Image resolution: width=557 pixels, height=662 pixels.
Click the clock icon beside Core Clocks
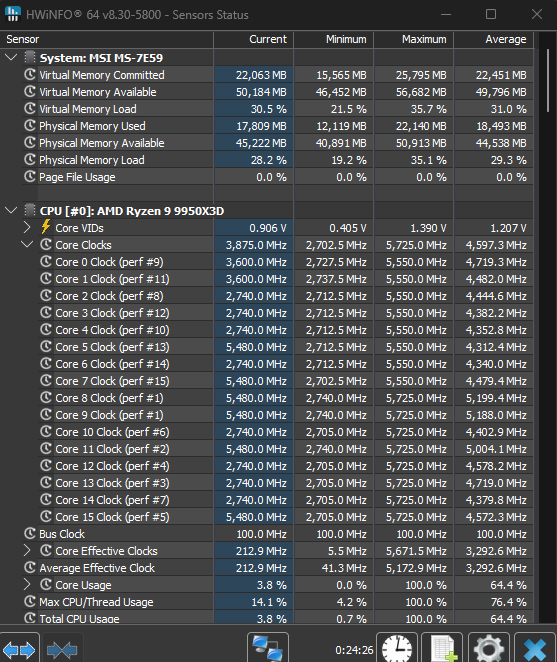46,244
